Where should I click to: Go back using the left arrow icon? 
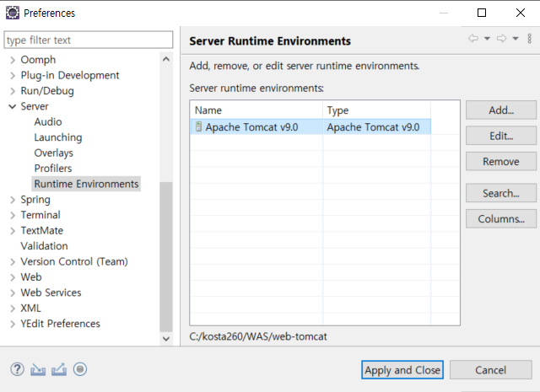pyautogui.click(x=473, y=38)
